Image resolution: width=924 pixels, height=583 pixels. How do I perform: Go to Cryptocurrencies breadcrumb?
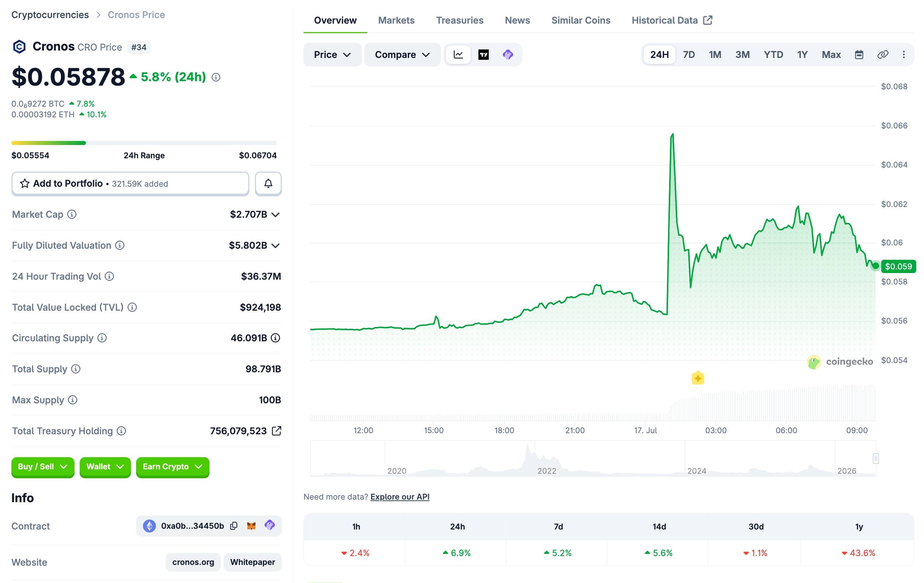tap(50, 15)
